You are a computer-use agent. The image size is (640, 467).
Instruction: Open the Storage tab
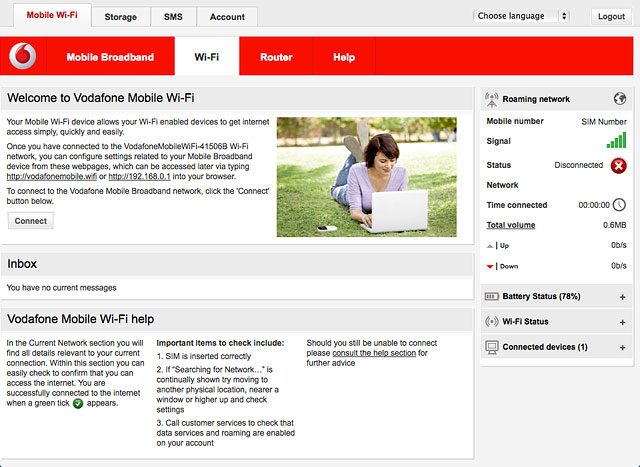coord(120,17)
